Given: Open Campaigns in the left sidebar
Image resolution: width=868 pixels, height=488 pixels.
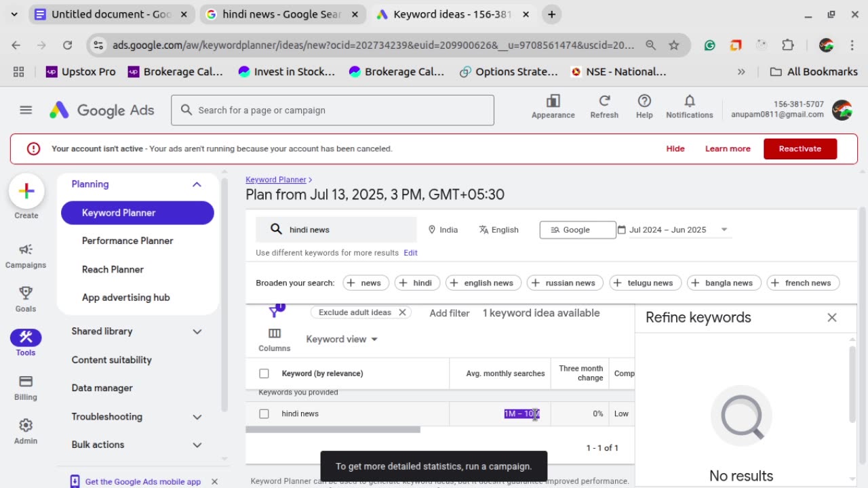Looking at the screenshot, I should click(26, 256).
